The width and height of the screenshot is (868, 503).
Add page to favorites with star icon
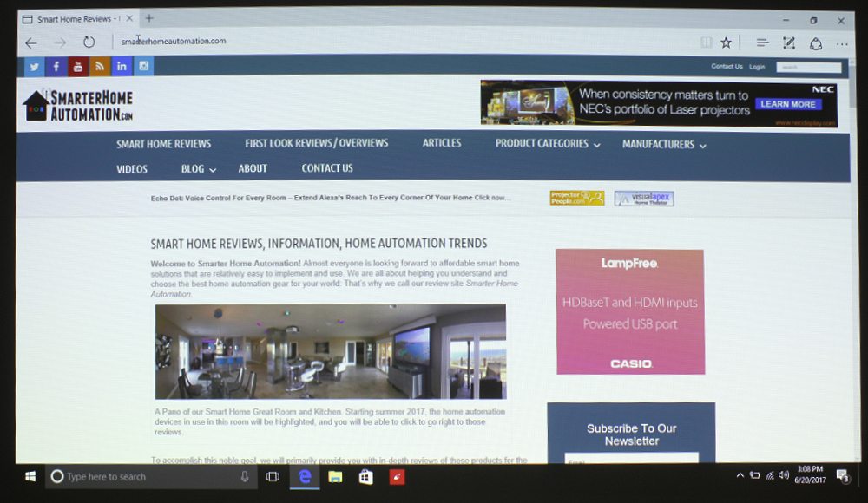click(726, 42)
